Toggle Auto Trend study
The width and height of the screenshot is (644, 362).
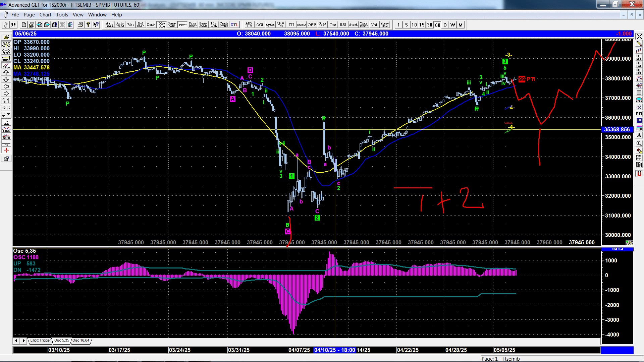120,25
